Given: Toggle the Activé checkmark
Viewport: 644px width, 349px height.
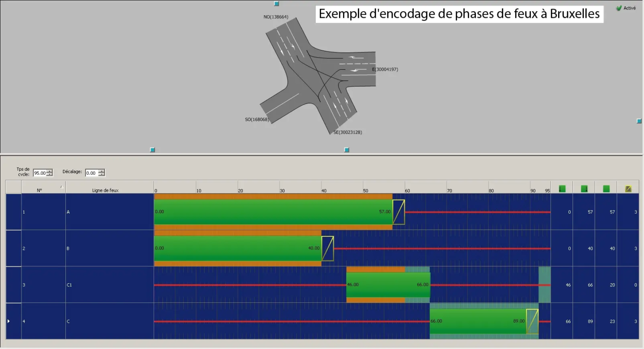Looking at the screenshot, I should click(619, 8).
